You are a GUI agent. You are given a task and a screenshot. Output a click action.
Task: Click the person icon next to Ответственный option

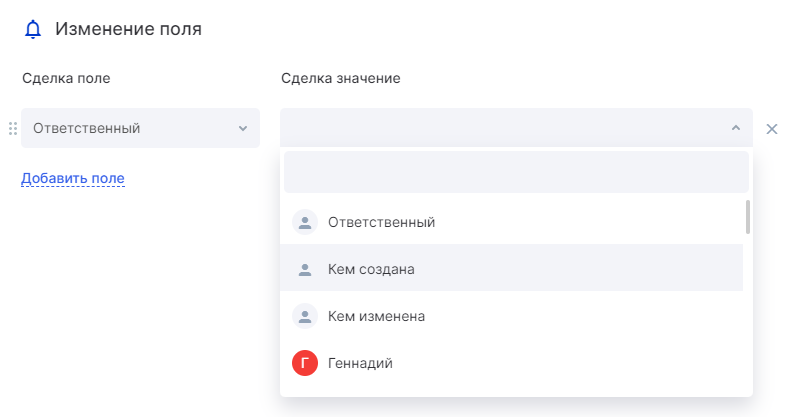point(305,222)
